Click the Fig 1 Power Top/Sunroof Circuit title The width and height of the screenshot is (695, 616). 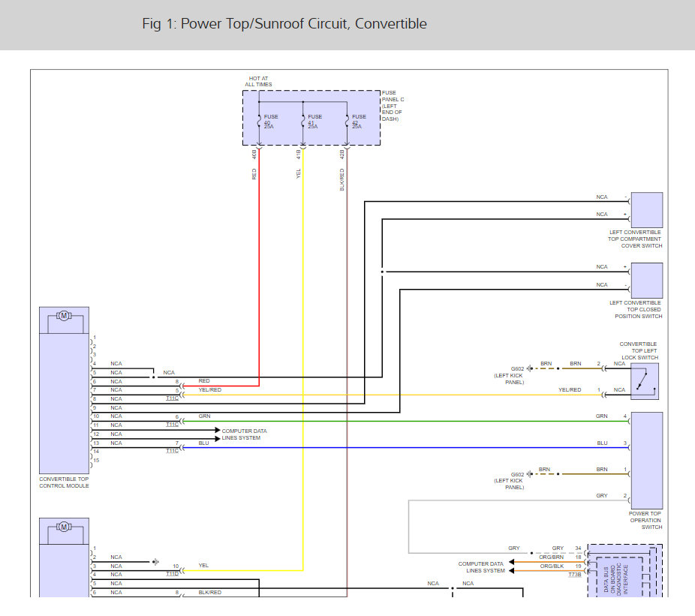(284, 23)
